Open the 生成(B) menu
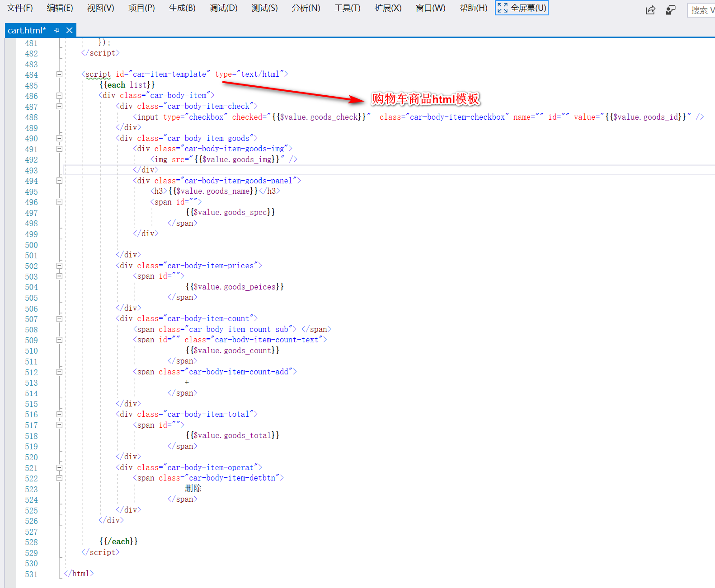Screen dimensions: 715x588 (182, 8)
